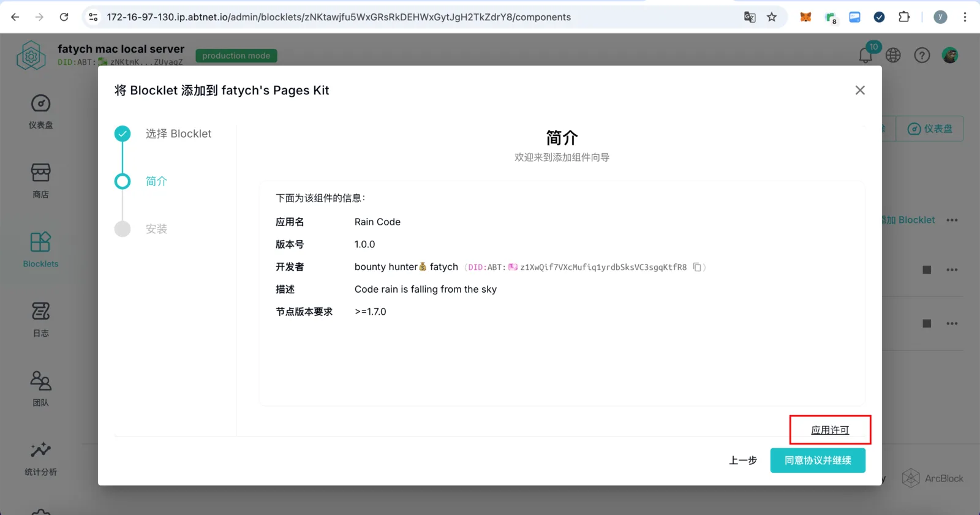Click the ArcBlock footer logo

pyautogui.click(x=932, y=478)
